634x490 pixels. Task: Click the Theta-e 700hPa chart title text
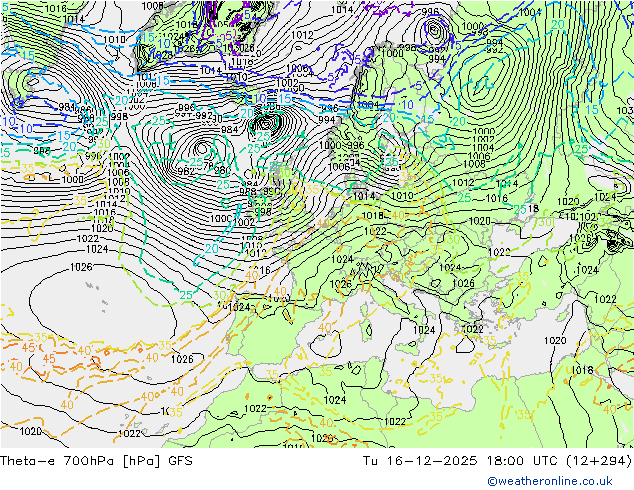[80, 460]
